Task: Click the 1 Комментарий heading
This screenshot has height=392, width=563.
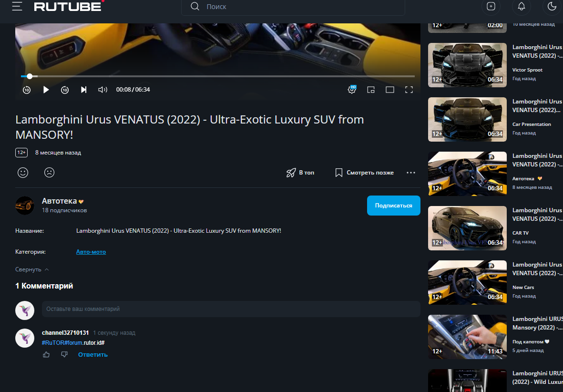Action: [44, 286]
